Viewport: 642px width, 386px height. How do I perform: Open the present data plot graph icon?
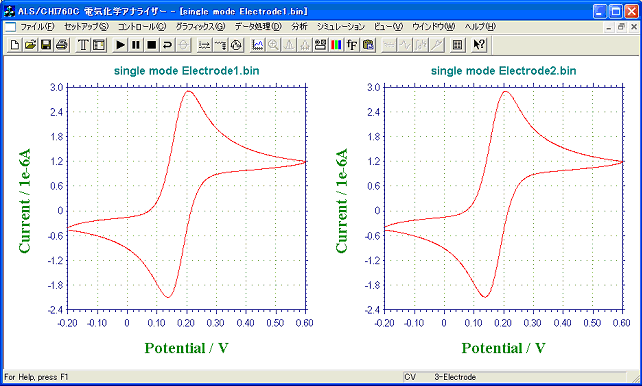(x=258, y=45)
